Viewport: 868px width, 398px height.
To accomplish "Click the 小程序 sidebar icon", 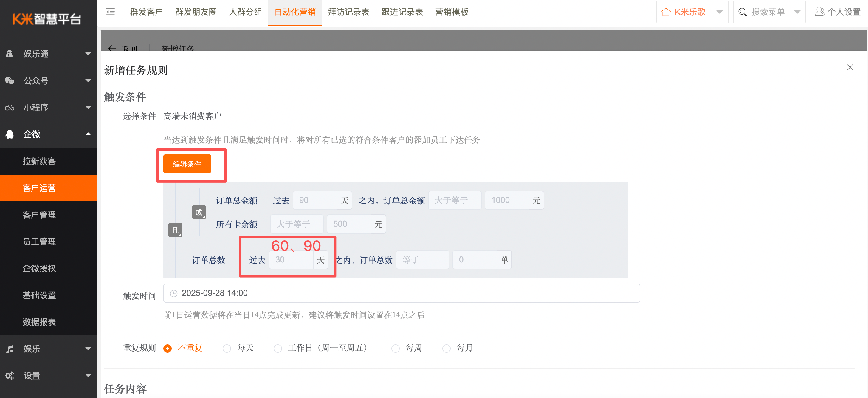I will pyautogui.click(x=10, y=108).
